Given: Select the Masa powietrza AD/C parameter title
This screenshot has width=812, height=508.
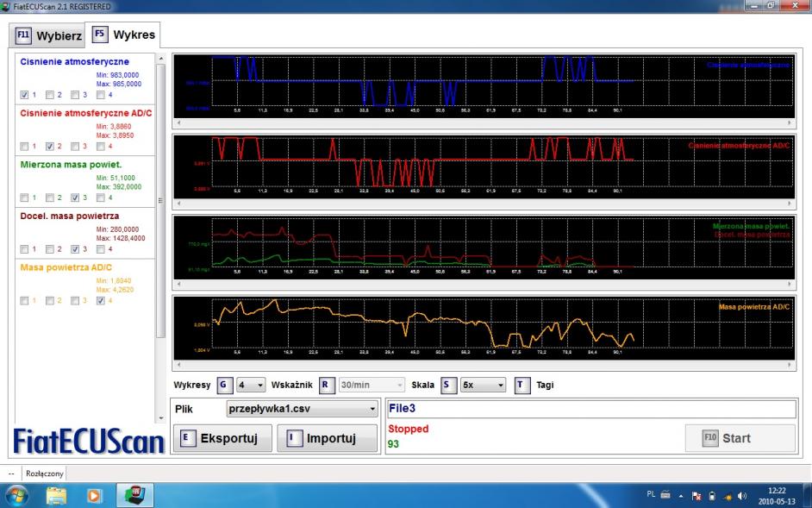Looking at the screenshot, I should click(66, 267).
